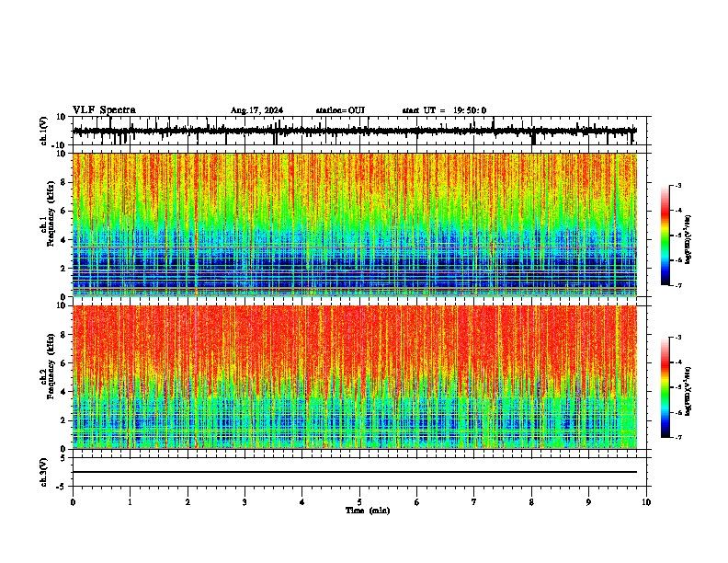Click time axis tick label "9"
This screenshot has width=728, height=563.
click(x=588, y=502)
